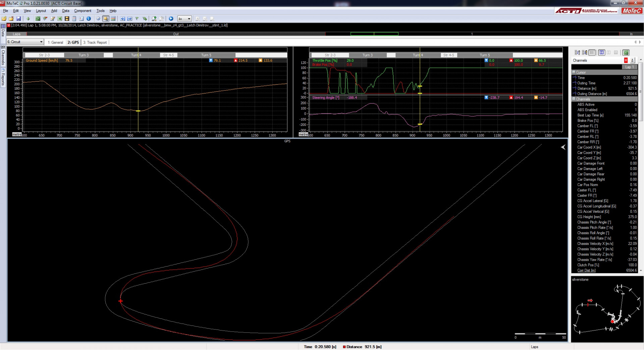Select the Time/Distance mode clock icon
Viewport: 644px width, 350px height.
[98, 18]
